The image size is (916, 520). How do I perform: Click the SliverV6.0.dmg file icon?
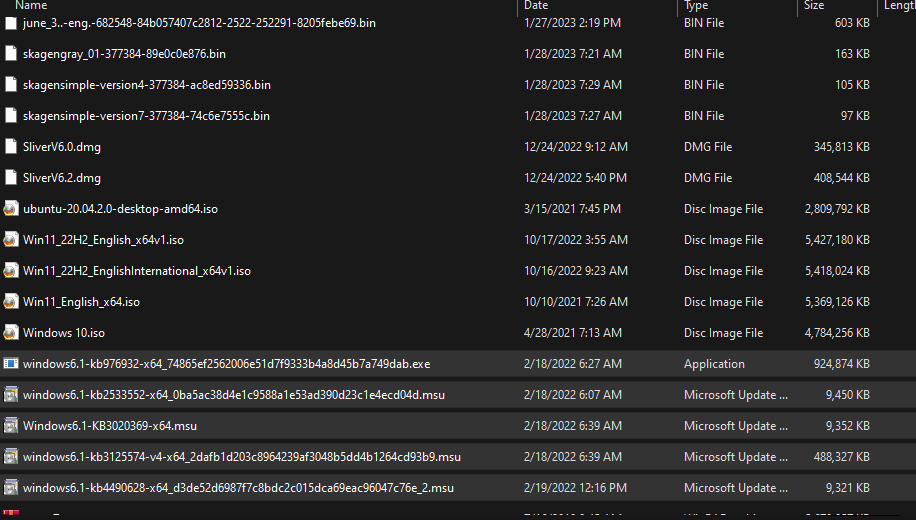pyautogui.click(x=11, y=147)
